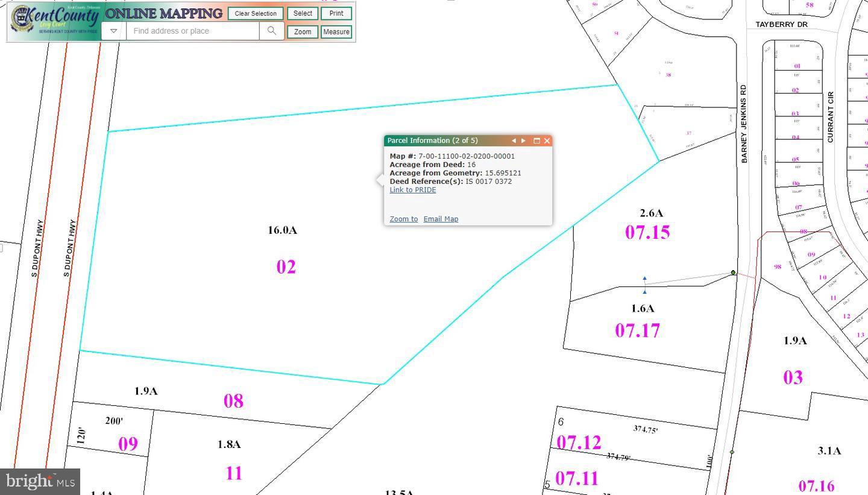This screenshot has width=868, height=495.
Task: Select parcel 08 on the map
Action: tap(233, 401)
